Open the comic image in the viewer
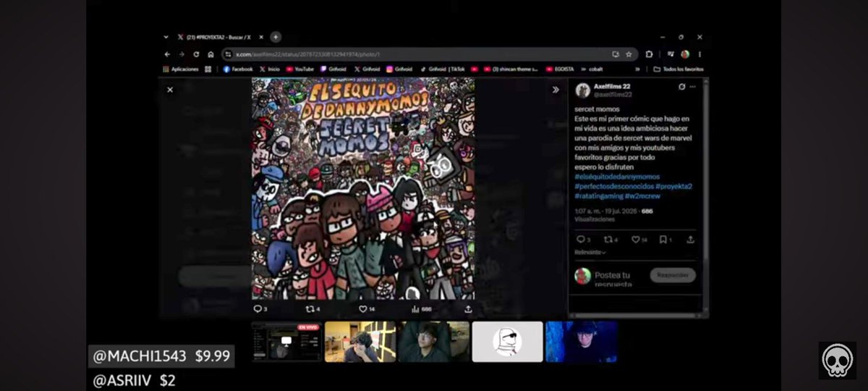Screen dimensions: 868x391 [x=363, y=188]
